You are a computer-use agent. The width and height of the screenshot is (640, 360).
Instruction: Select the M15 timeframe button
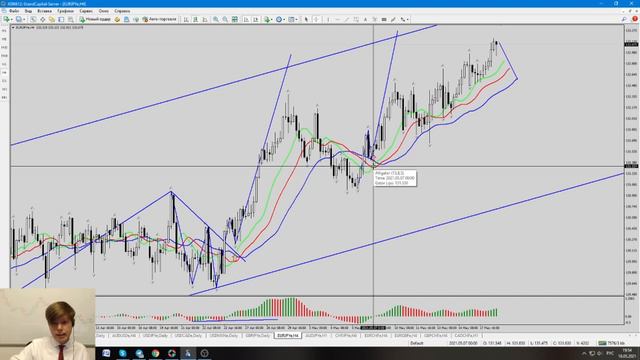(x=4, y=47)
